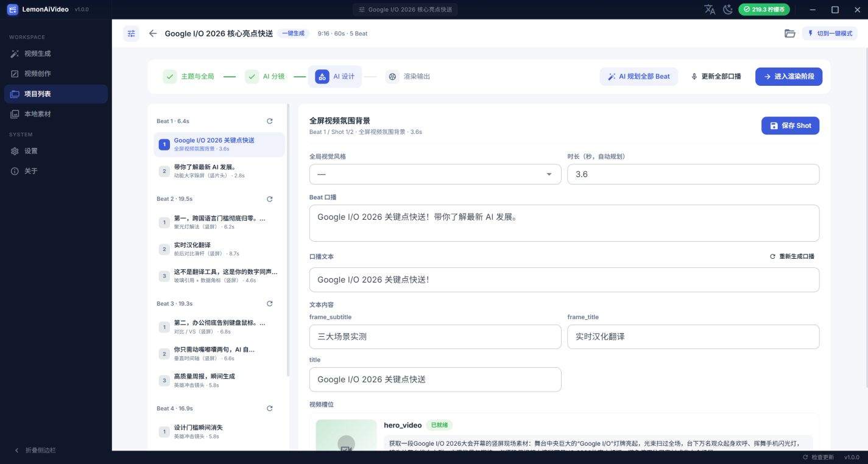The height and width of the screenshot is (464, 868).
Task: Open 关于 in the sidebar
Action: tap(56, 171)
